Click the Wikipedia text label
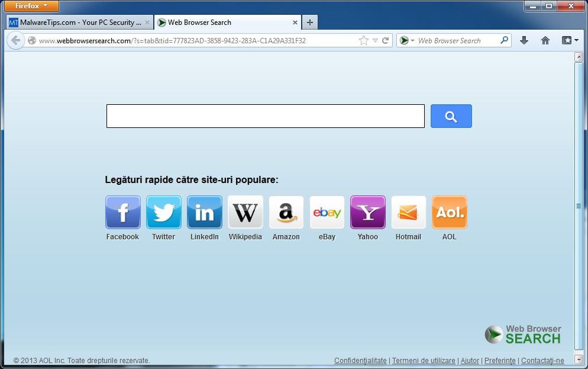The image size is (588, 369). click(245, 237)
